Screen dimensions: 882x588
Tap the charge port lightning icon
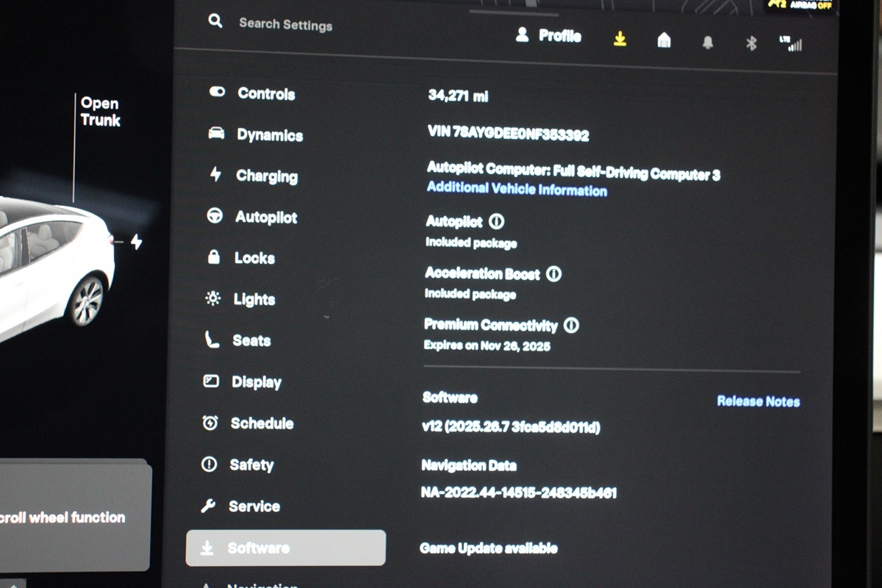136,242
